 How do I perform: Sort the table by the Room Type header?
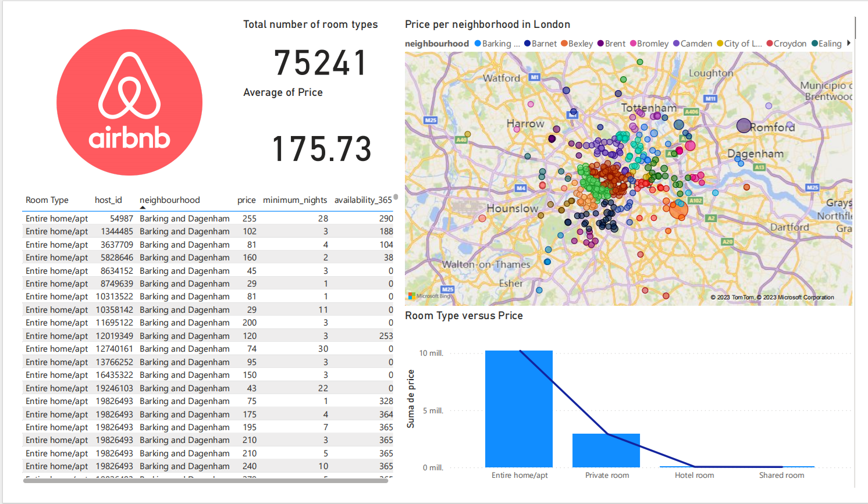(47, 200)
